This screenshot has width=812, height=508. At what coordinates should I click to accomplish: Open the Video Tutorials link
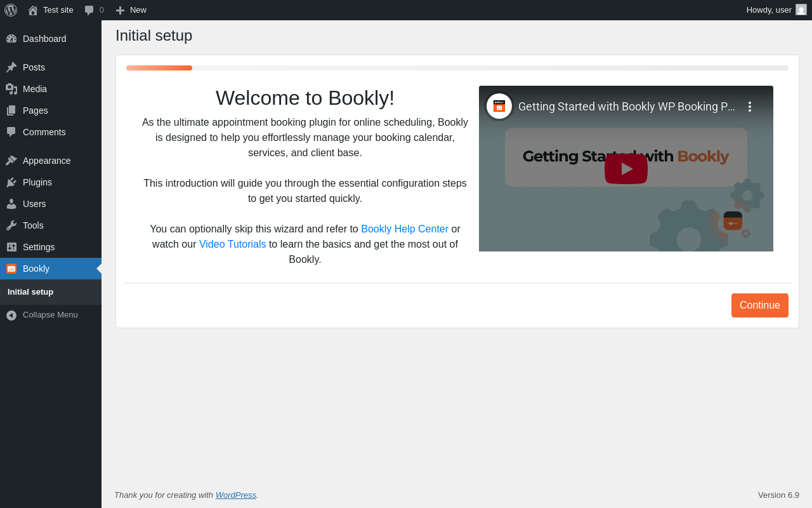point(233,244)
